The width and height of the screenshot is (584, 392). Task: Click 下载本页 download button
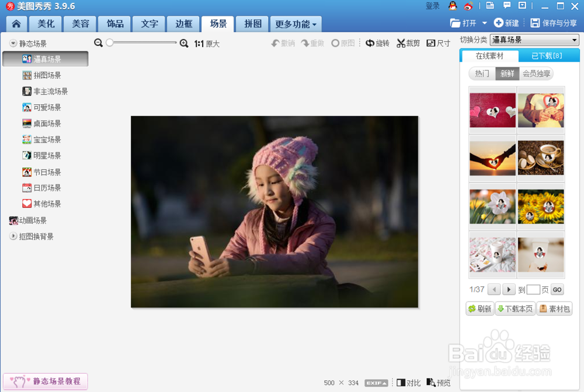pyautogui.click(x=516, y=309)
